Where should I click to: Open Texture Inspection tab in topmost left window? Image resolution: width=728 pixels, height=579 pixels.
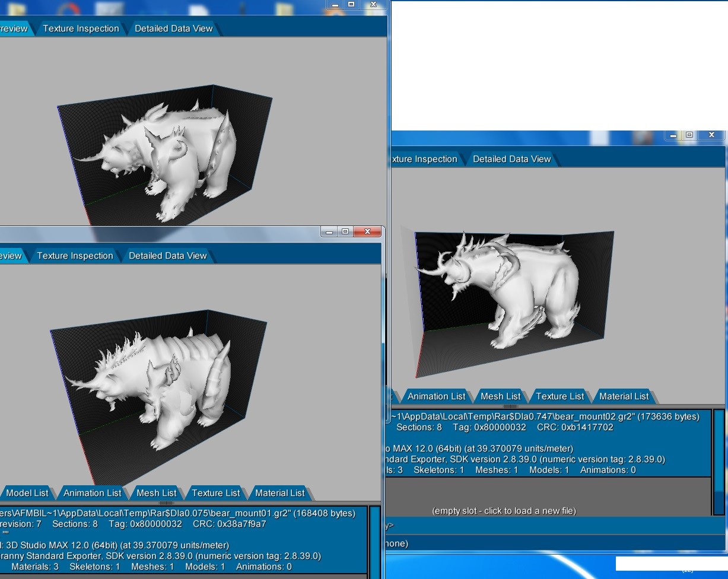point(81,28)
